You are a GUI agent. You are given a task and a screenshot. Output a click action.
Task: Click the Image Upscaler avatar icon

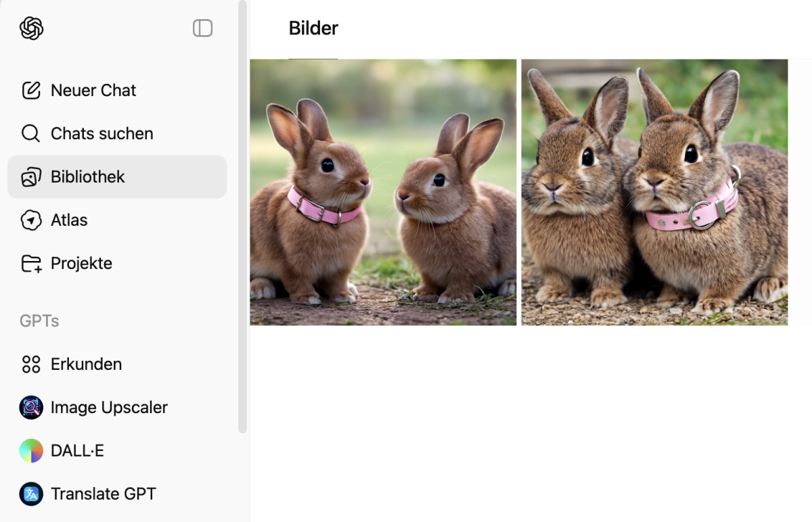(31, 408)
